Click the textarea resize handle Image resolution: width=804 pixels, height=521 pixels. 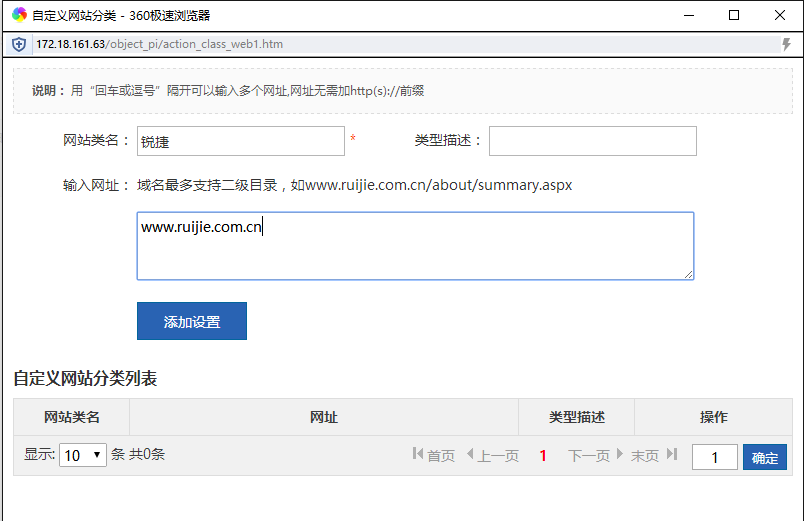pos(689,275)
